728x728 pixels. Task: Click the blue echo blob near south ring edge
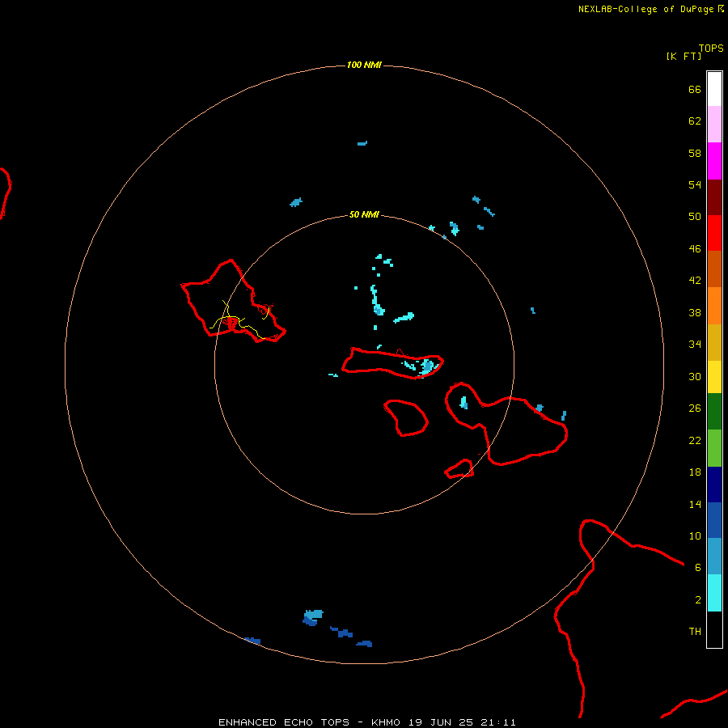[x=312, y=617]
